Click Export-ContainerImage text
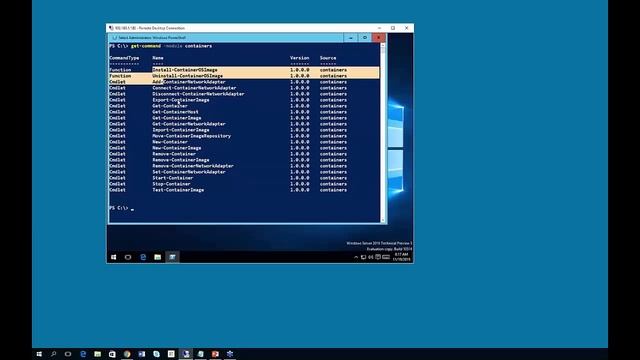This screenshot has height=360, width=640. pyautogui.click(x=181, y=100)
